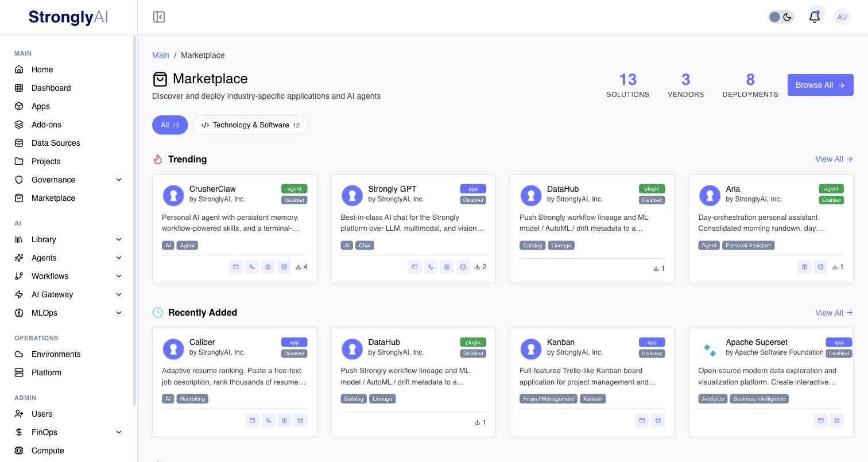Viewport: 868px width, 462px height.
Task: Click the Data Sources database icon
Action: 19,143
